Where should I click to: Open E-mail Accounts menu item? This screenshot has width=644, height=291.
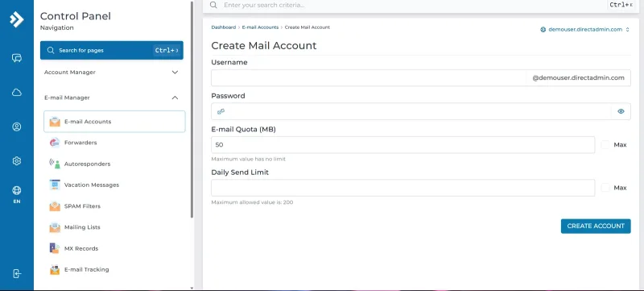114,122
